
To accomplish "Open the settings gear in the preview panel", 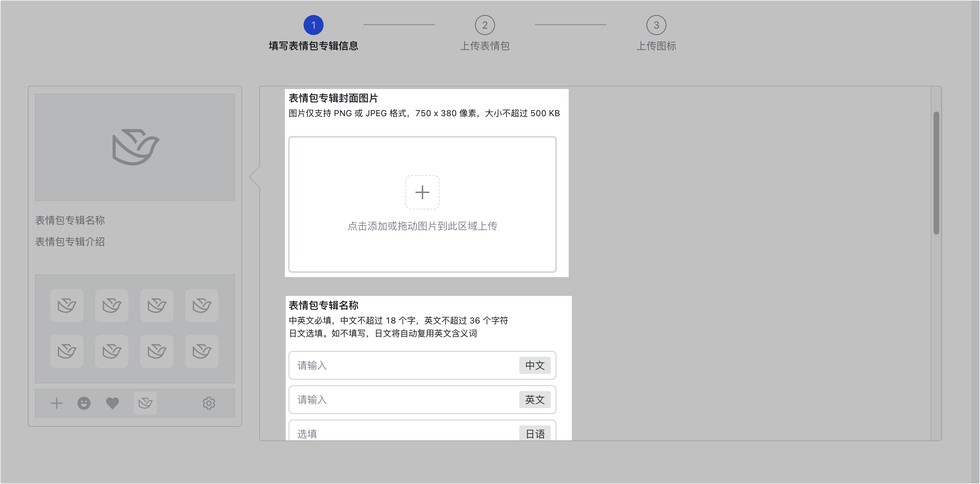I will 209,403.
